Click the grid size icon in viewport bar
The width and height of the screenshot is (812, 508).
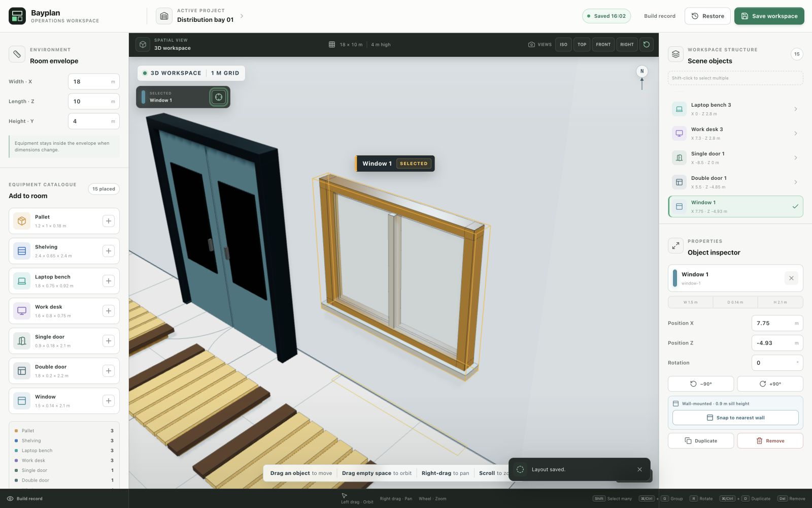click(332, 45)
